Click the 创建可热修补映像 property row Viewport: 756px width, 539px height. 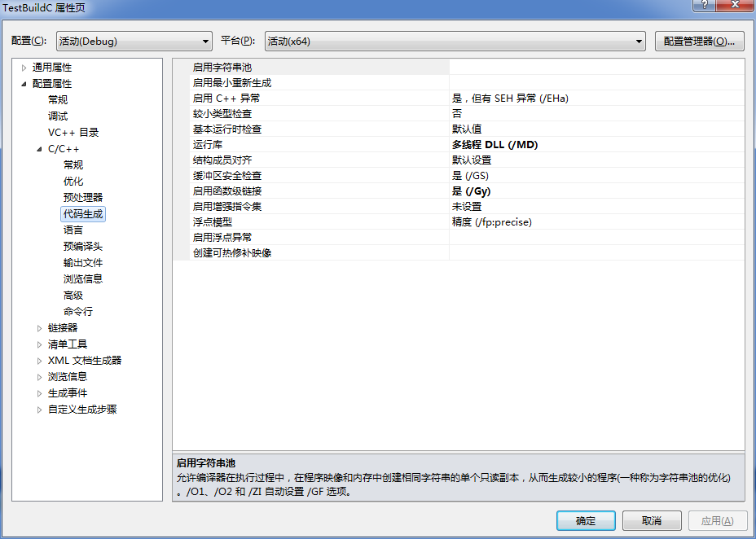coord(459,252)
